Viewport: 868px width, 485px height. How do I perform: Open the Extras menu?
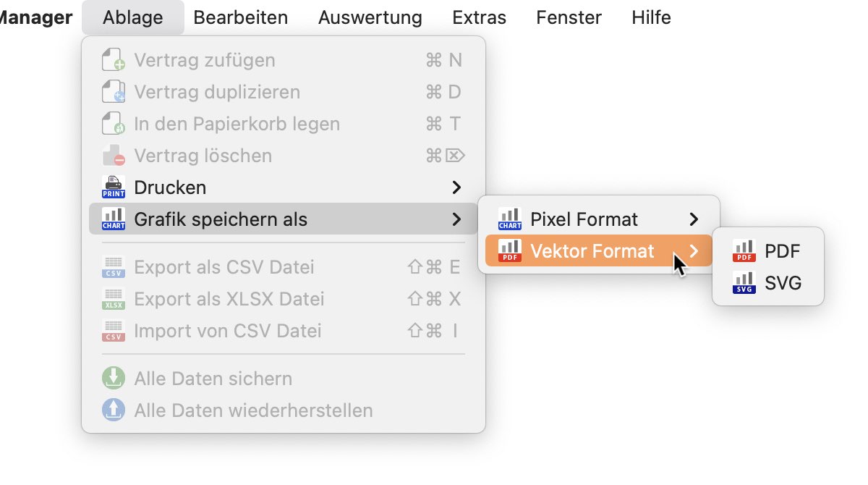480,17
